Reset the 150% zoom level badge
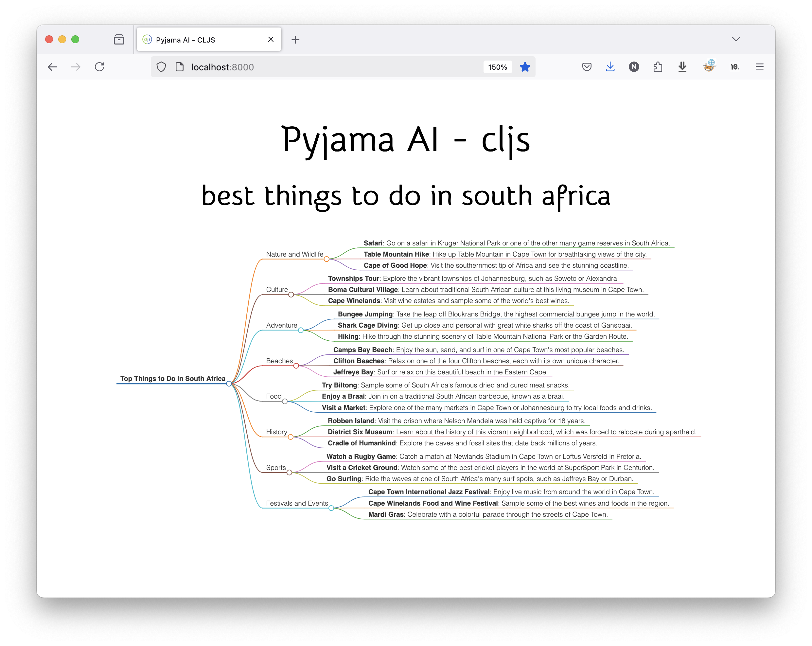This screenshot has height=646, width=812. point(497,67)
